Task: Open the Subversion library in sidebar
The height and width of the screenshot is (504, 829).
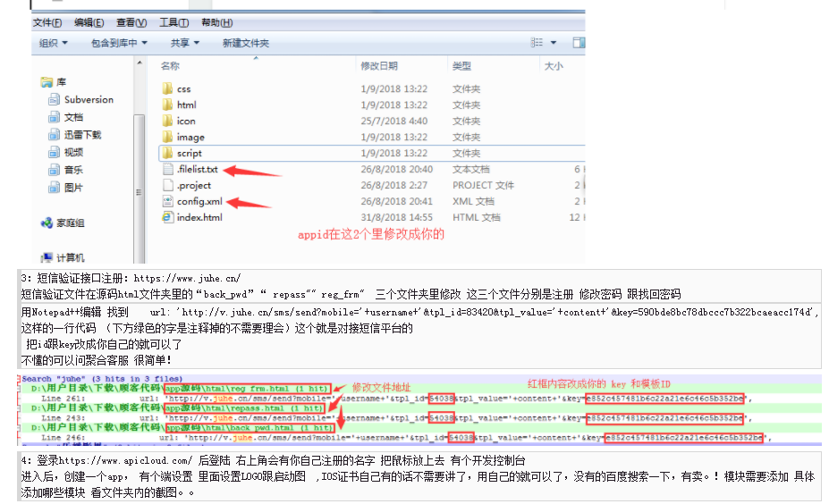Action: [x=80, y=99]
